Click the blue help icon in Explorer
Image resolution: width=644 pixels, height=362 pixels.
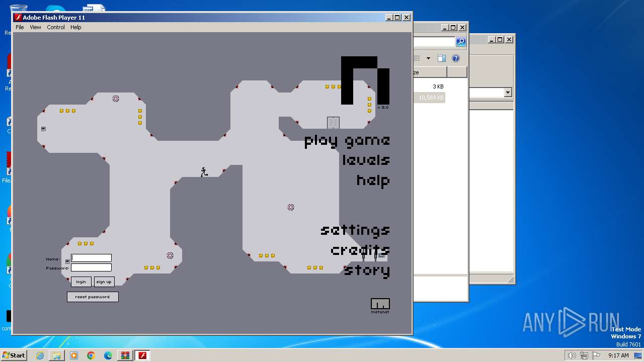pos(455,58)
